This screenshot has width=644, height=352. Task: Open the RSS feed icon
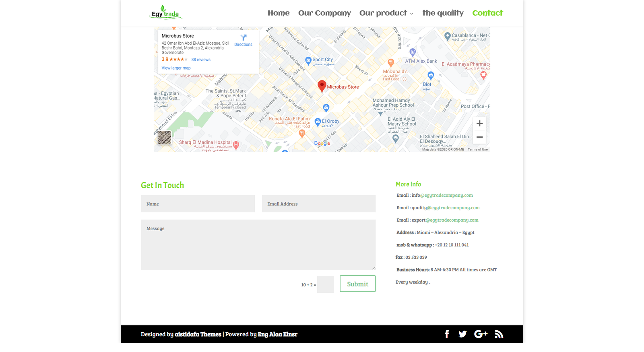coord(499,334)
